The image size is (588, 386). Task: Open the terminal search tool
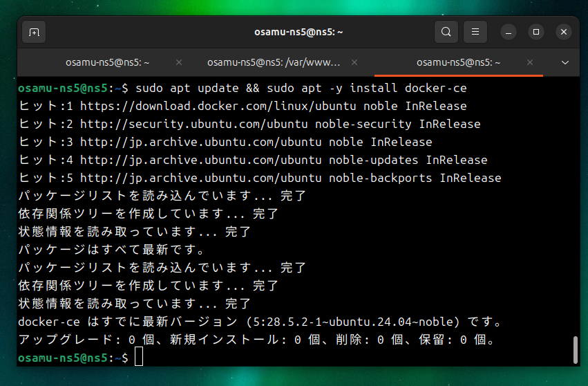(446, 32)
